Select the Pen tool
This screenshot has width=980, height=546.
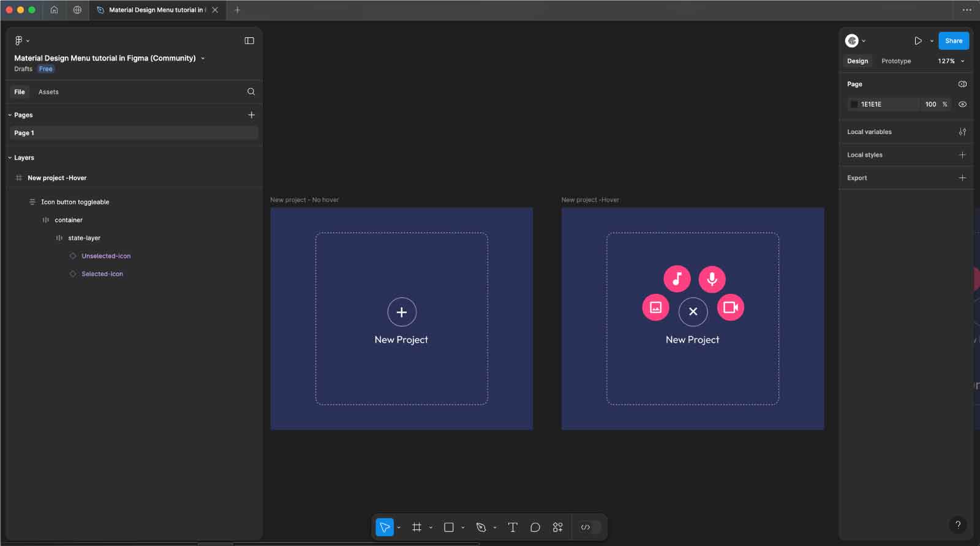[481, 527]
